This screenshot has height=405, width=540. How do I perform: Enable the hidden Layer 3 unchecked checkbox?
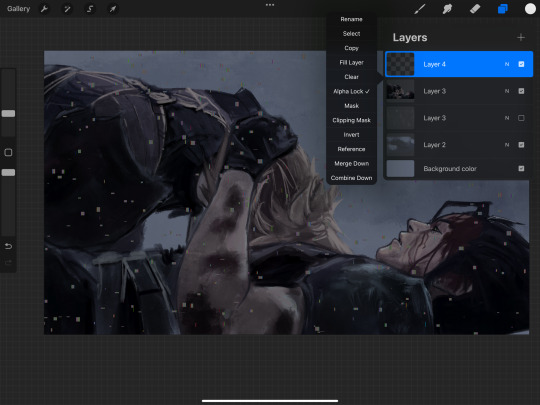[521, 118]
